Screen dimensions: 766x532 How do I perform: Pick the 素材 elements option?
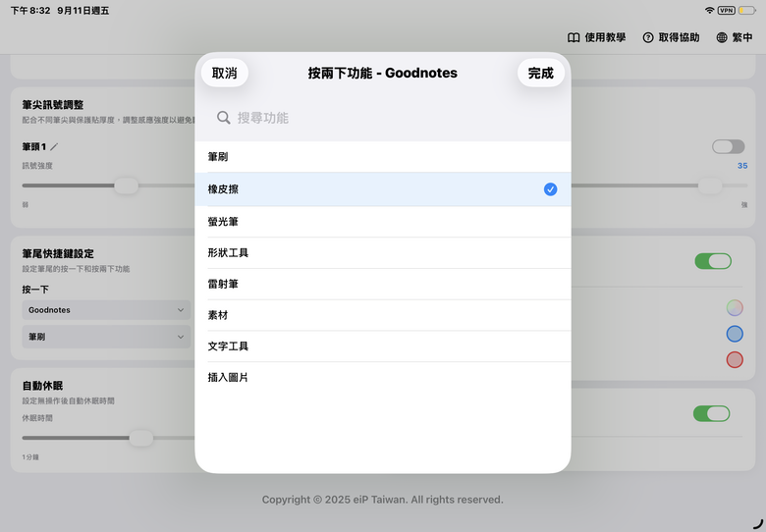coord(383,315)
